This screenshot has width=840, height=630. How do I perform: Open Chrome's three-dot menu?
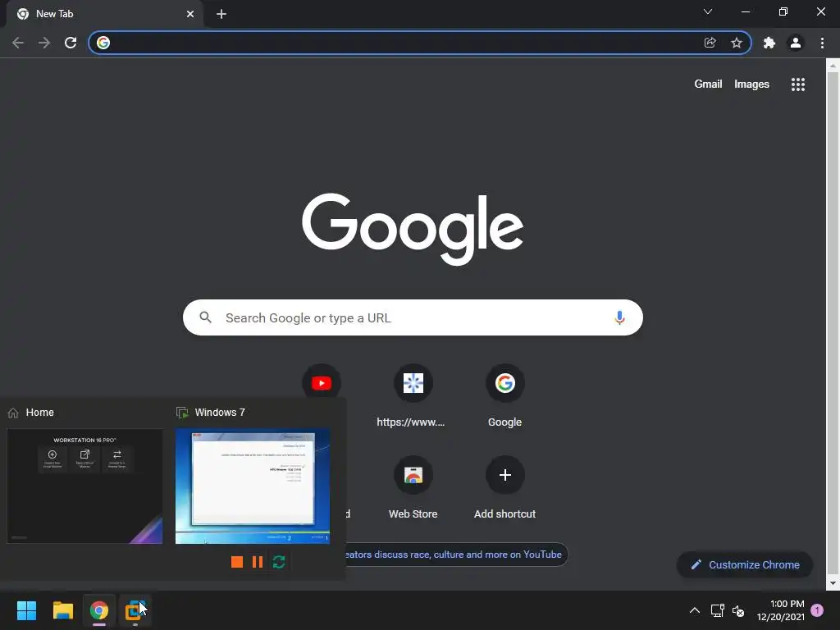[x=822, y=43]
